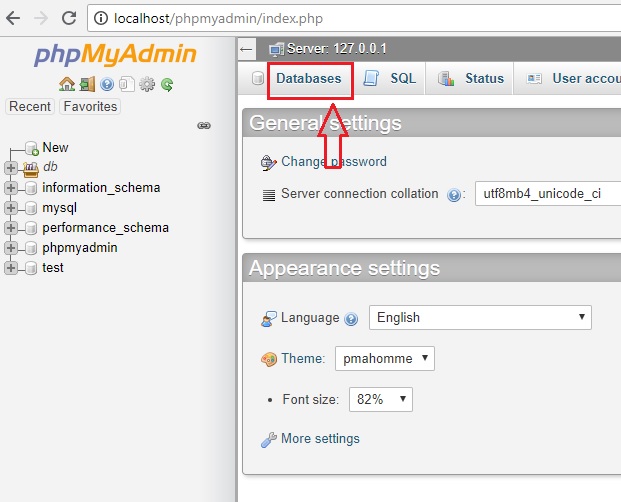Image resolution: width=621 pixels, height=502 pixels.
Task: Click the browser address bar URL
Action: click(218, 18)
